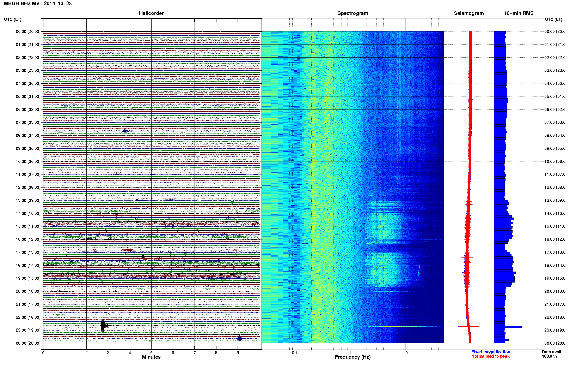Click the left time label '08:00 (04:00)'

point(28,135)
